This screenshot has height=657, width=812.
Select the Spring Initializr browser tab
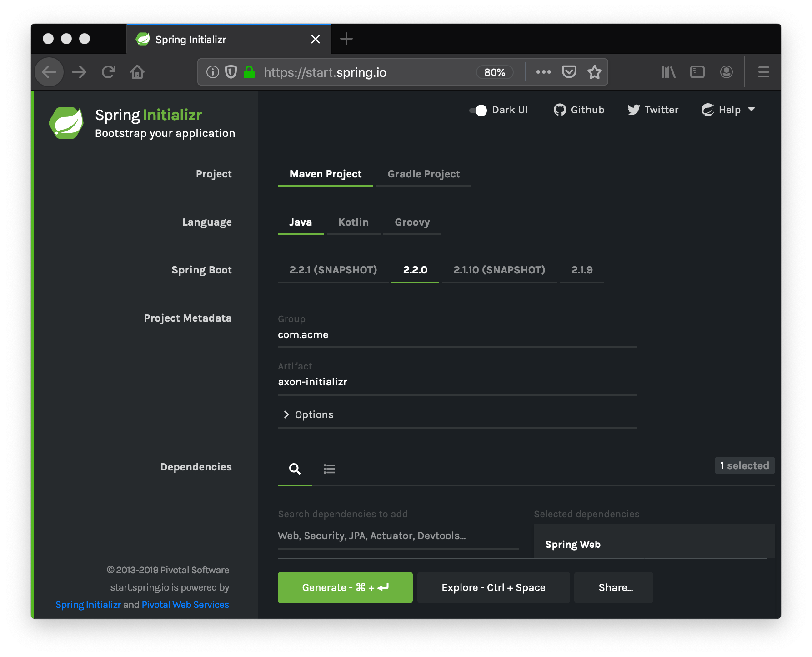point(229,40)
